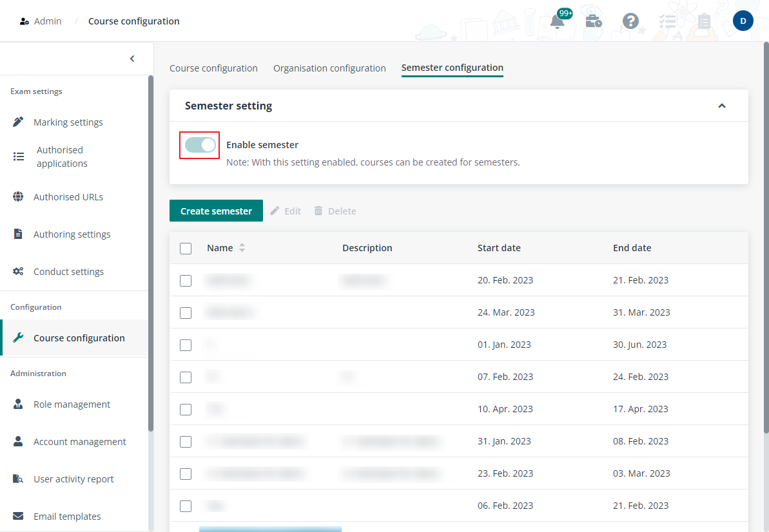The width and height of the screenshot is (769, 532).
Task: Click the Start date column header
Action: (499, 248)
